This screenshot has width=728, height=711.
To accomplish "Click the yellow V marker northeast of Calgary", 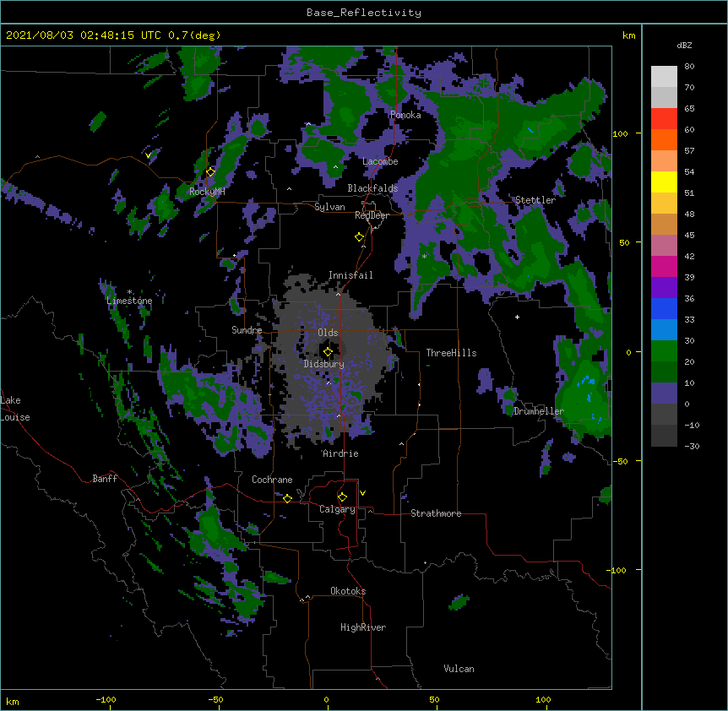I will pyautogui.click(x=362, y=493).
